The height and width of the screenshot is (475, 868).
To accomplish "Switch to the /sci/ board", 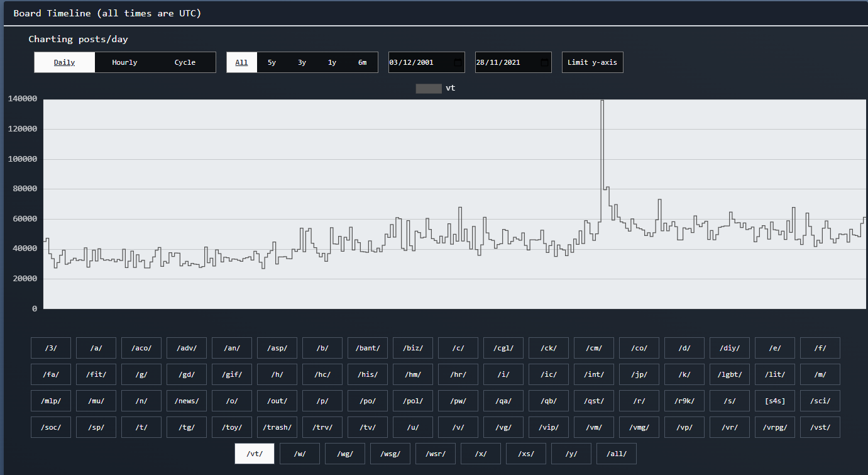I will tap(820, 401).
